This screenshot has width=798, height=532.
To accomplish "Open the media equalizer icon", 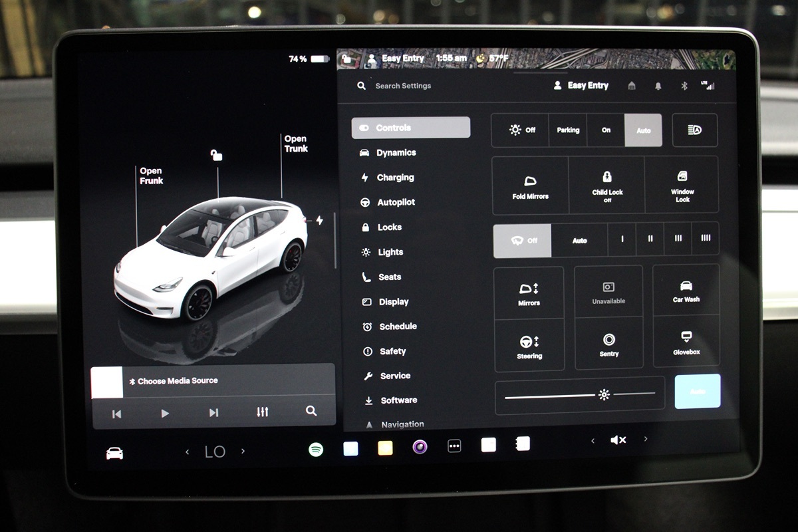I will (x=263, y=412).
